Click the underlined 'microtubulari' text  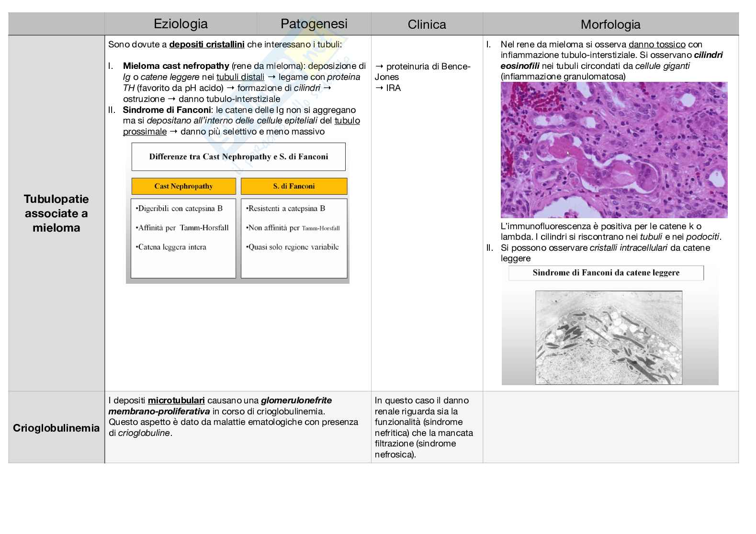(x=176, y=400)
